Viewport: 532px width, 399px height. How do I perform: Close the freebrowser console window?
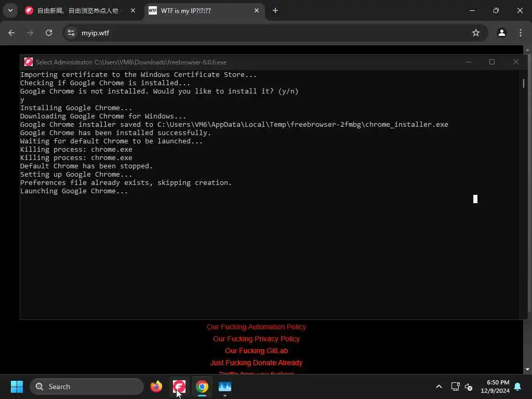516,62
